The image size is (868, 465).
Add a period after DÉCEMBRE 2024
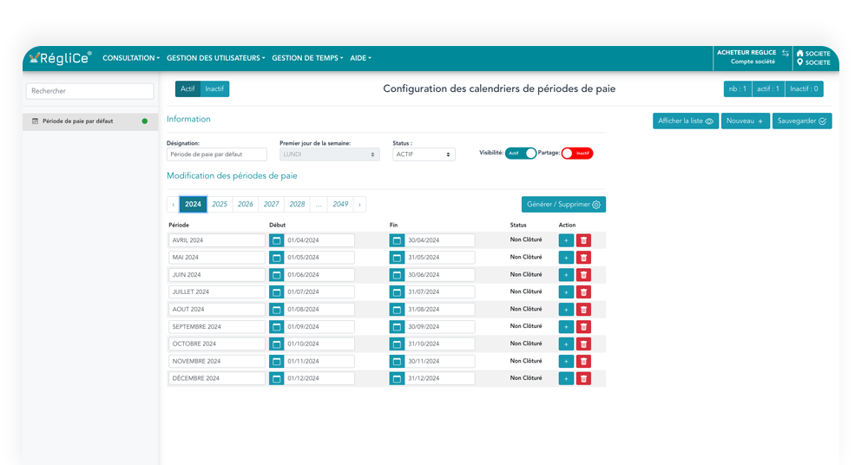point(566,378)
